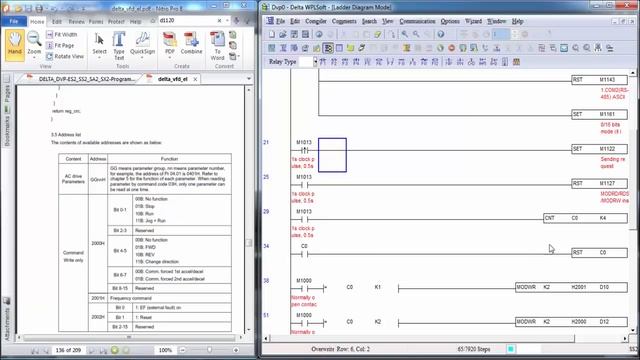The height and width of the screenshot is (360, 640).
Task: Open the File tab in Nitro Pro
Action: pyautogui.click(x=14, y=21)
